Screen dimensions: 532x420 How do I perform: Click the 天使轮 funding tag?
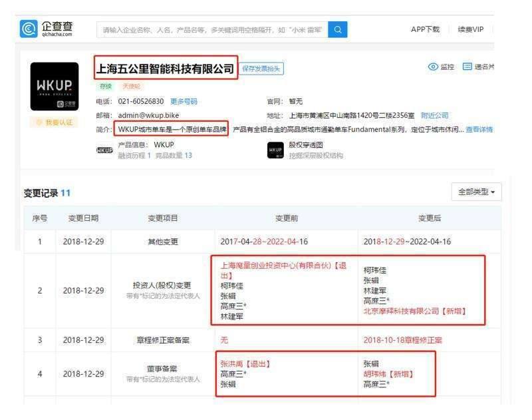[x=131, y=87]
